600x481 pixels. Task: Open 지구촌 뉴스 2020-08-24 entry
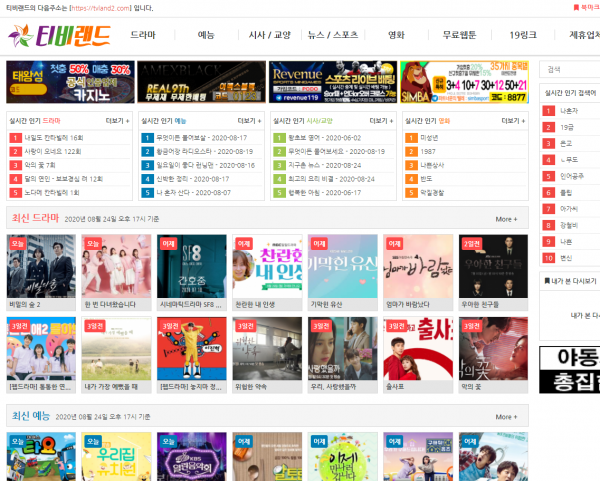(x=325, y=165)
